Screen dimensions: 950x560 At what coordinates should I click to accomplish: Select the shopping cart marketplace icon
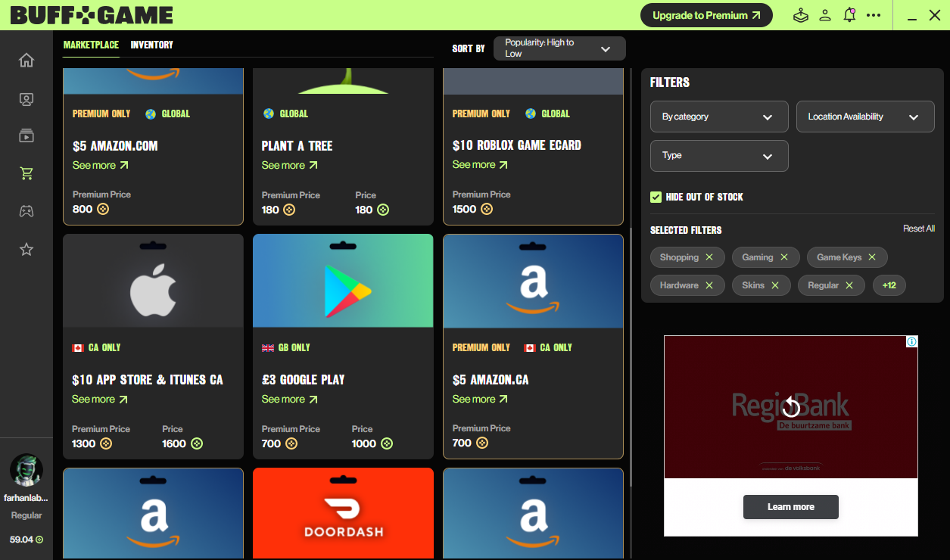click(x=26, y=173)
